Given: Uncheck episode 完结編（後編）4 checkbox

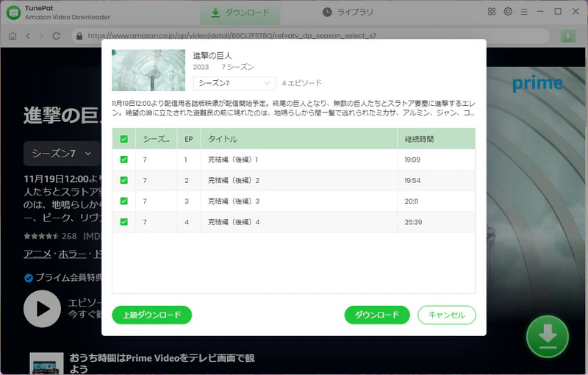Looking at the screenshot, I should click(123, 222).
